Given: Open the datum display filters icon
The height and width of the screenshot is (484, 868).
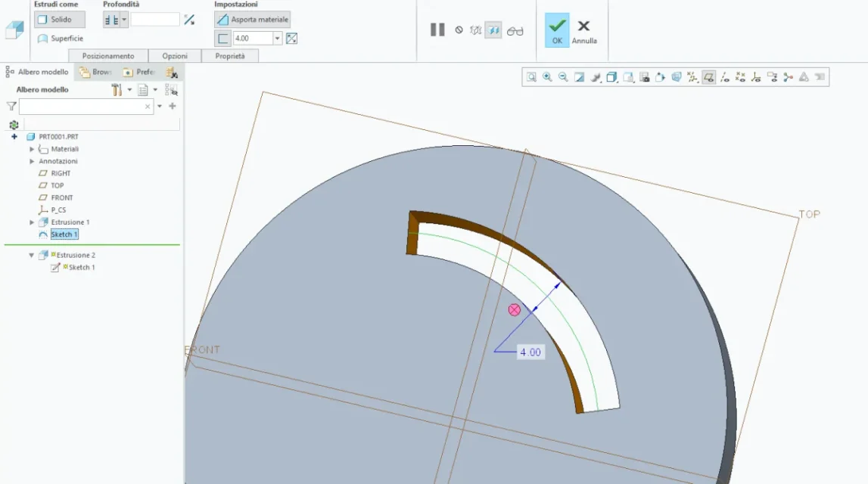Looking at the screenshot, I should (692, 77).
